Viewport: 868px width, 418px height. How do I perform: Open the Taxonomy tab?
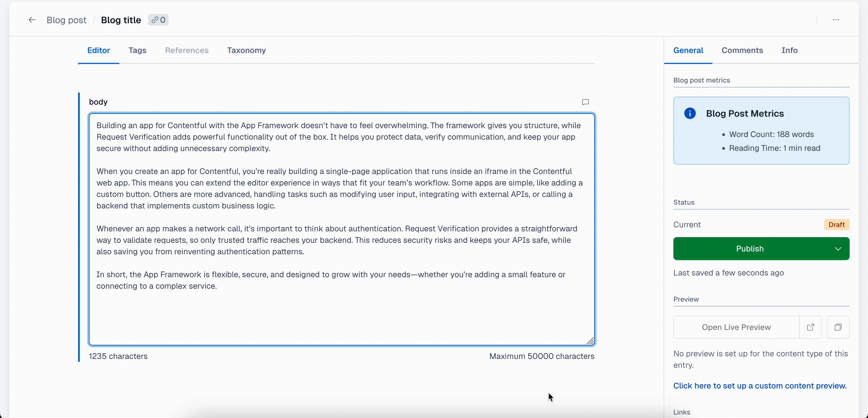click(246, 50)
